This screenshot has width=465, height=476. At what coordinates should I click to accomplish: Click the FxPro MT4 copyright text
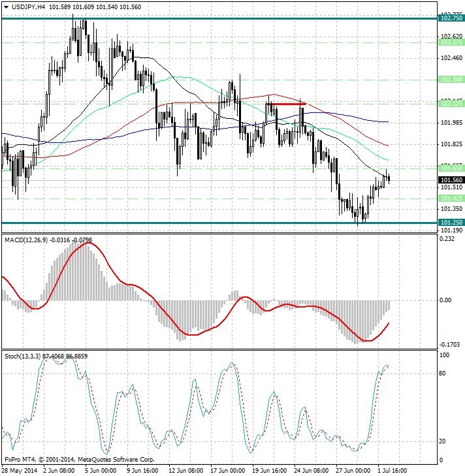[x=80, y=460]
